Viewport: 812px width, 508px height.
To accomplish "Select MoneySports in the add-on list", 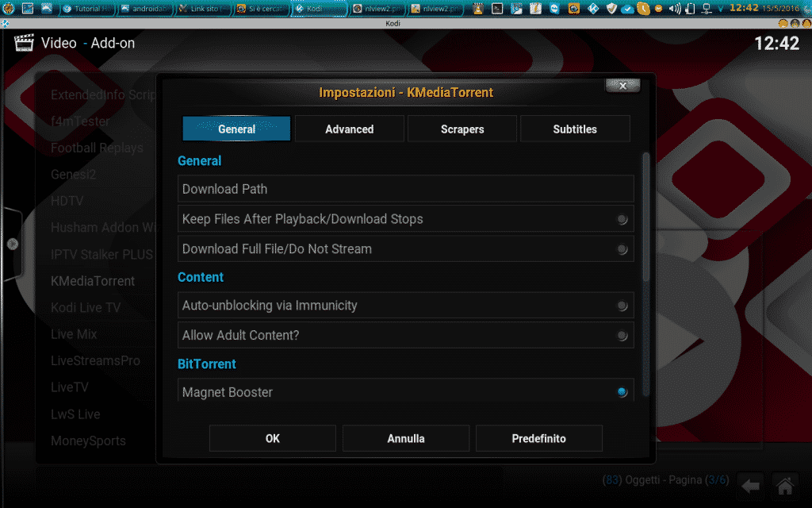I will pyautogui.click(x=88, y=441).
